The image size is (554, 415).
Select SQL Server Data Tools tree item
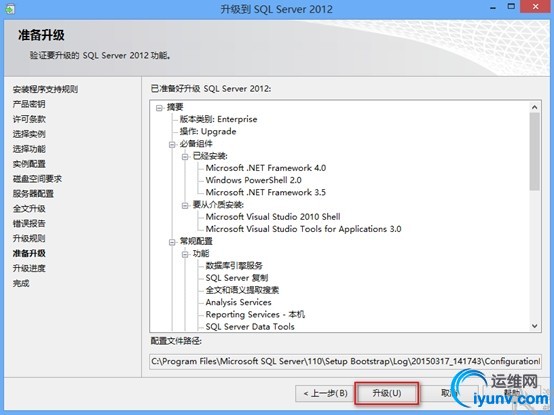[x=250, y=327]
